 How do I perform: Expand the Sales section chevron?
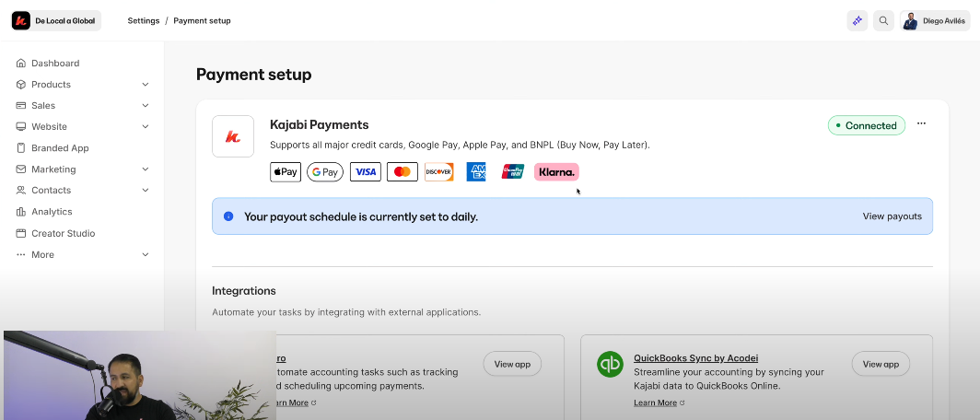click(x=146, y=106)
